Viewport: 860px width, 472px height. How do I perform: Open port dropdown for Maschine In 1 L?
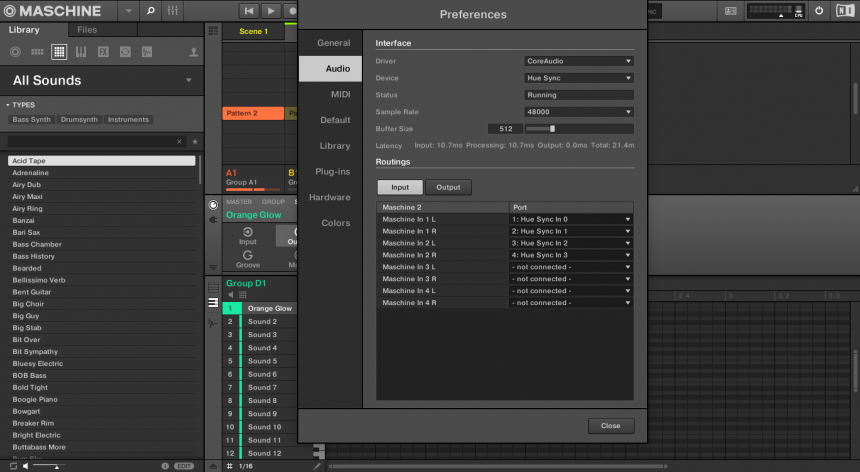click(571, 219)
